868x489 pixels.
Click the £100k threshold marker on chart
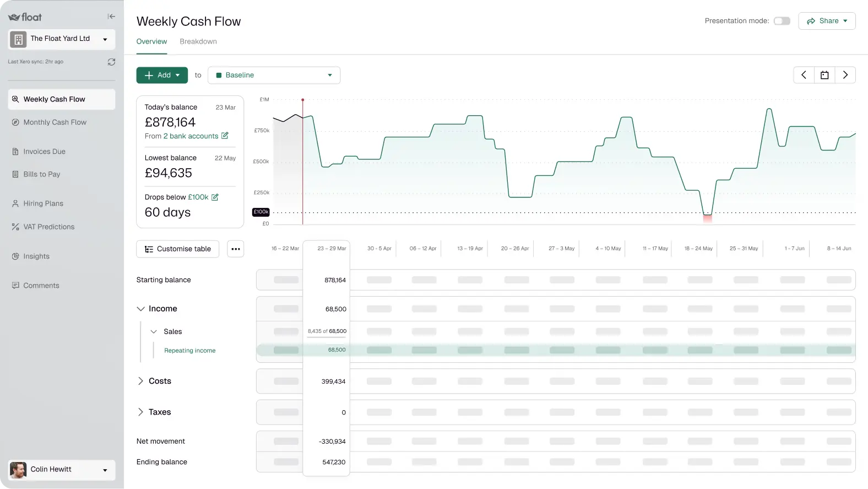click(261, 212)
